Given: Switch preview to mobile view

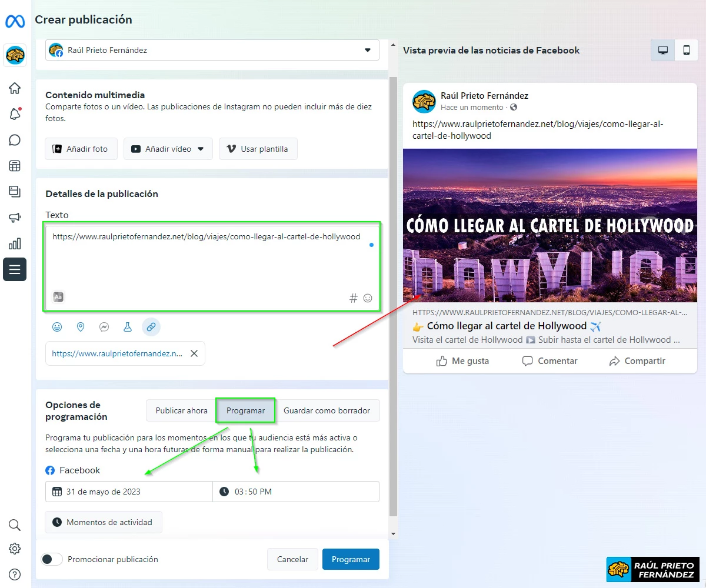Looking at the screenshot, I should (x=686, y=50).
